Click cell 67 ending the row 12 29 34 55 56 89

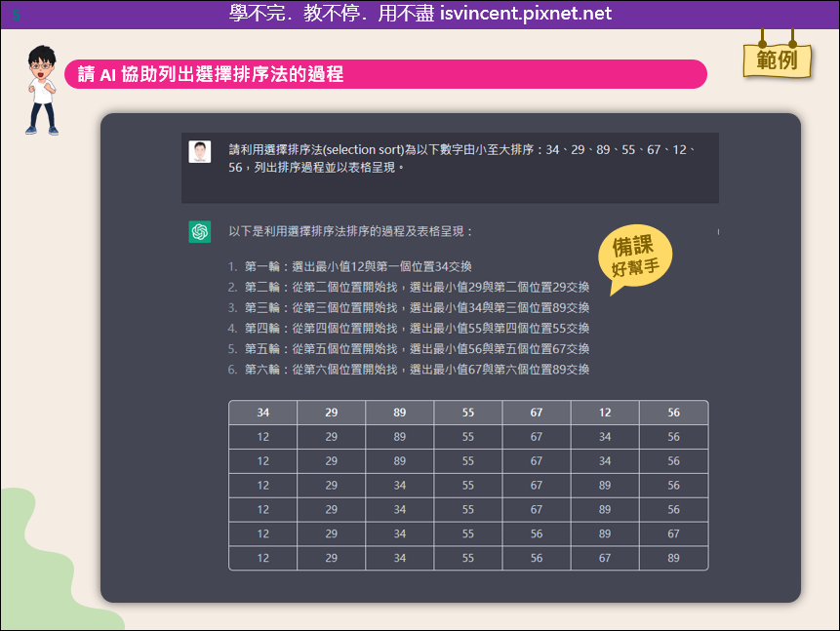point(673,534)
